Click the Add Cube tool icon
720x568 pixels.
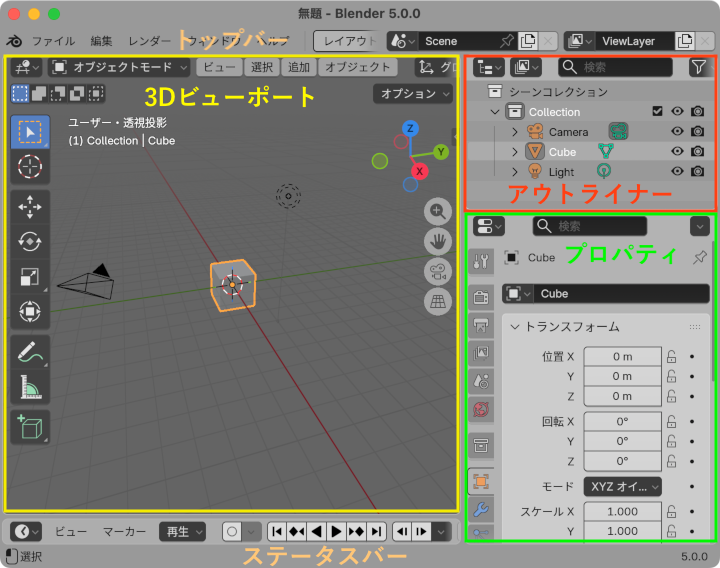point(30,427)
